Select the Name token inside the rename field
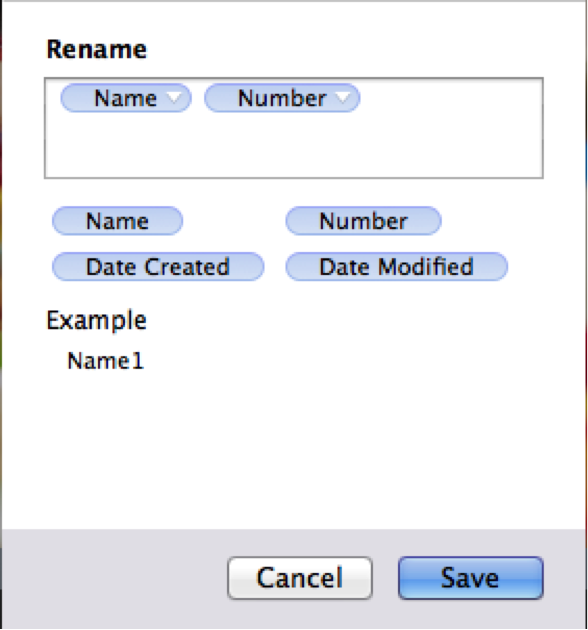 tap(126, 98)
